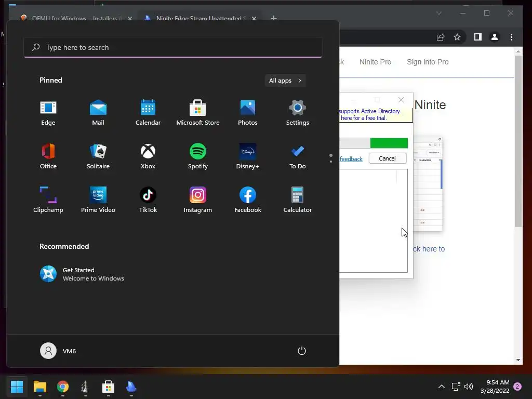Open File Explorer from the taskbar
The width and height of the screenshot is (532, 399).
tap(39, 387)
